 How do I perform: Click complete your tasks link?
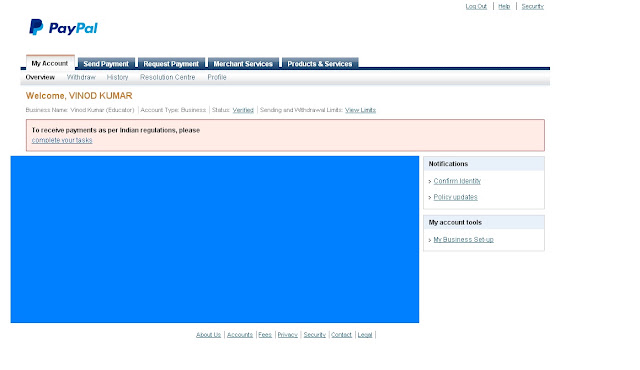click(62, 140)
